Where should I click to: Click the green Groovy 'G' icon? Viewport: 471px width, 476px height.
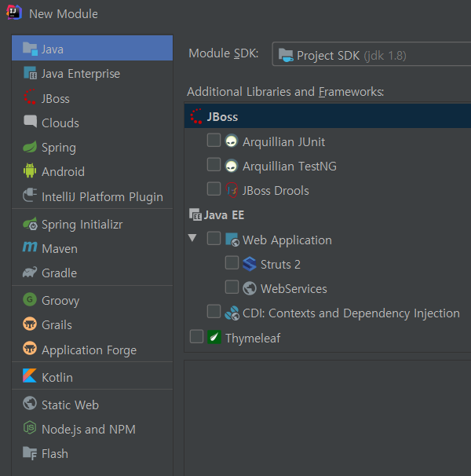point(30,299)
